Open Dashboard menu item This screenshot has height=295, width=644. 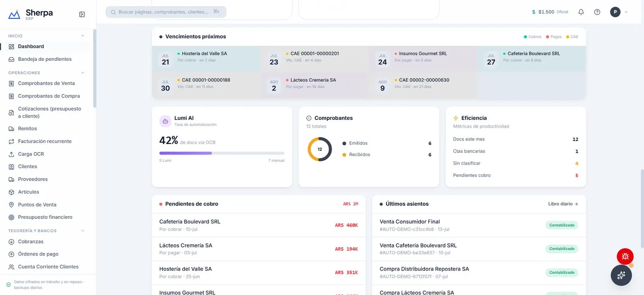(x=45, y=47)
